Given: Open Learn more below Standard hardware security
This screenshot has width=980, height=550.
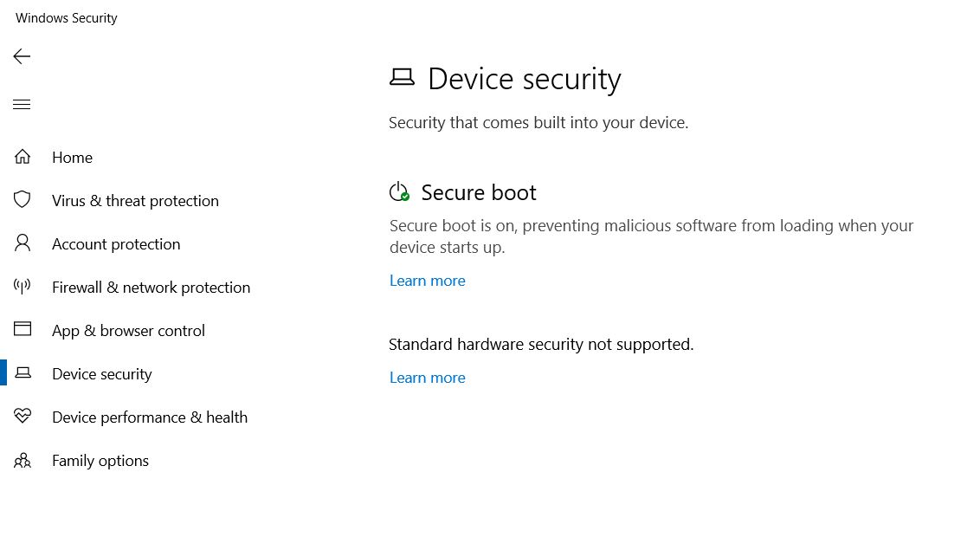Looking at the screenshot, I should coord(428,378).
